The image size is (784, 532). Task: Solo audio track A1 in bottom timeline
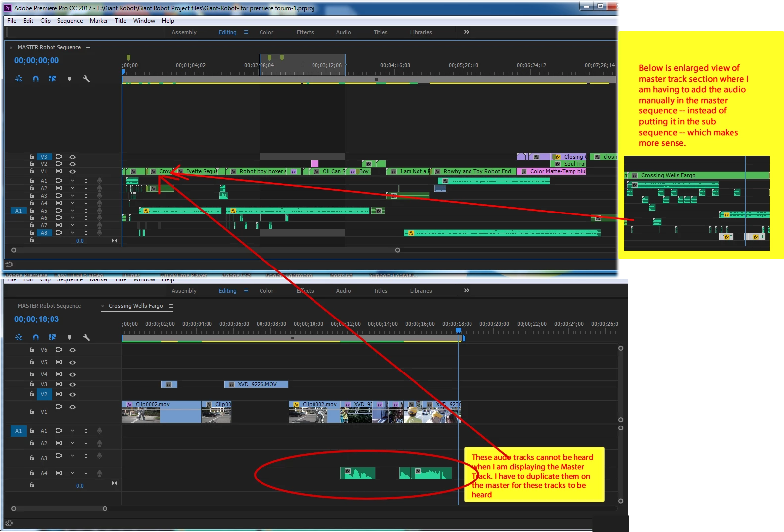click(86, 431)
